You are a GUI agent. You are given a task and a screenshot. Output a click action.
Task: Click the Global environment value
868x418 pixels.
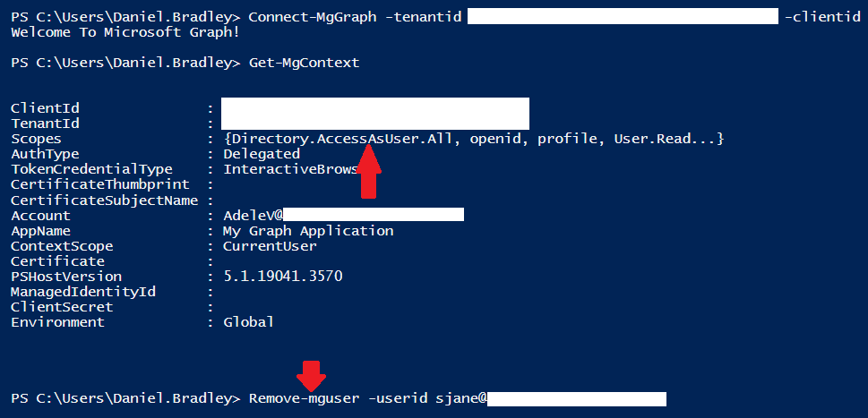point(248,322)
